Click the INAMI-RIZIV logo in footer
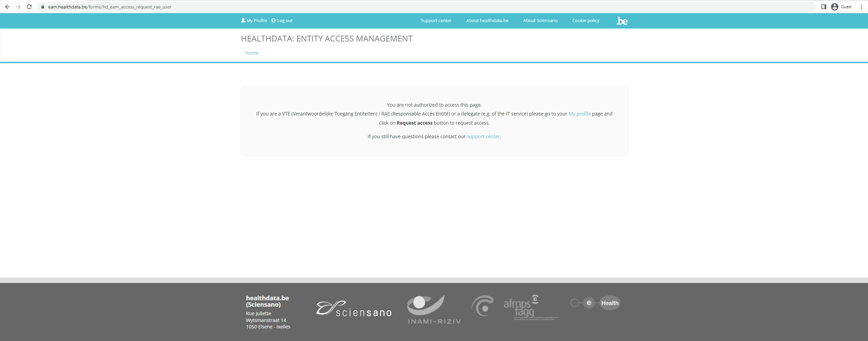Image resolution: width=868 pixels, height=341 pixels. point(434,310)
